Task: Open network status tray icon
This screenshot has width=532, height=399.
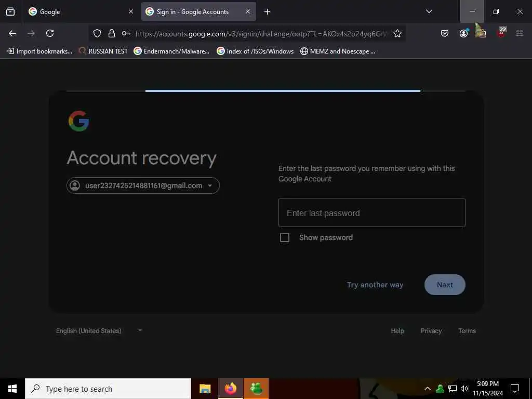Action: click(453, 389)
